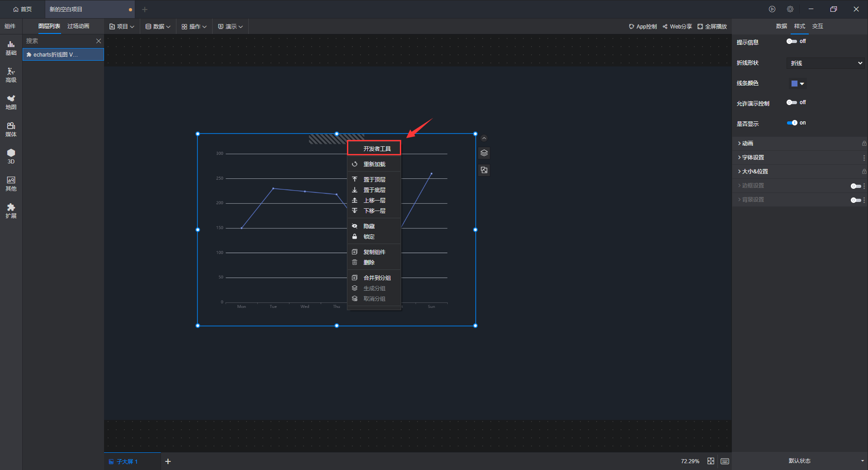Image resolution: width=868 pixels, height=470 pixels.
Task: Open the 高级 components category
Action: pyautogui.click(x=11, y=75)
